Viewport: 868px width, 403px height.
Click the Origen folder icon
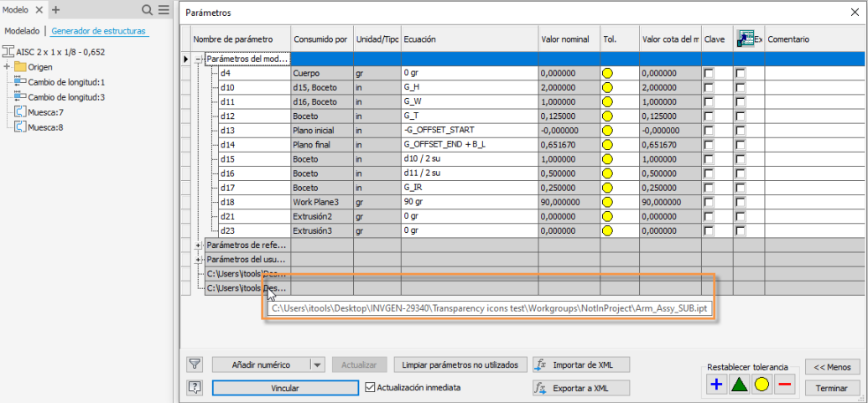tap(20, 67)
